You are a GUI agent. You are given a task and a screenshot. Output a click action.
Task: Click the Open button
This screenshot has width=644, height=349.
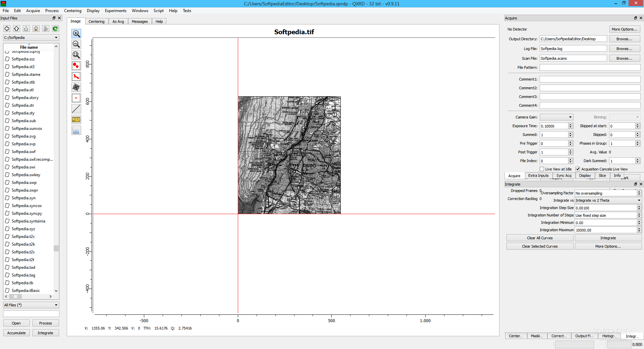click(16, 323)
